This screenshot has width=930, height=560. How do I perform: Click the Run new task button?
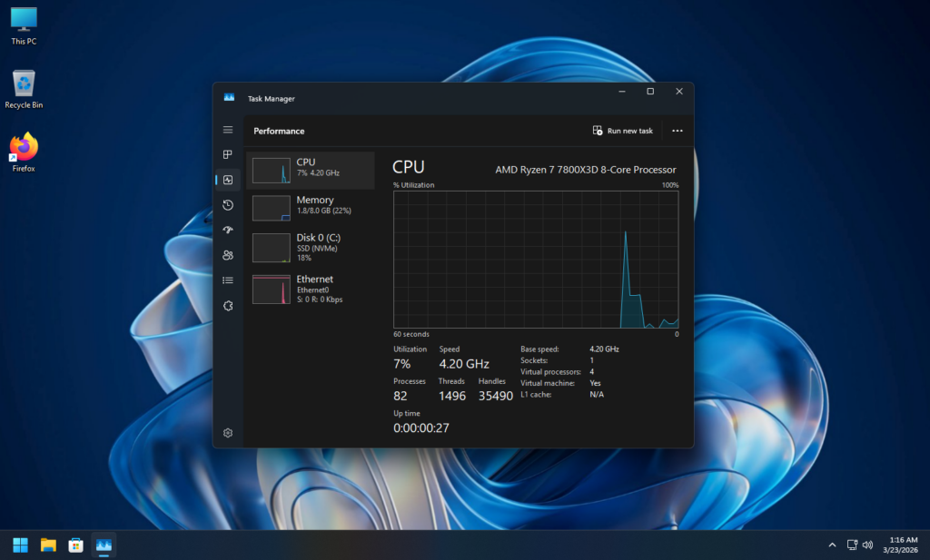(623, 131)
